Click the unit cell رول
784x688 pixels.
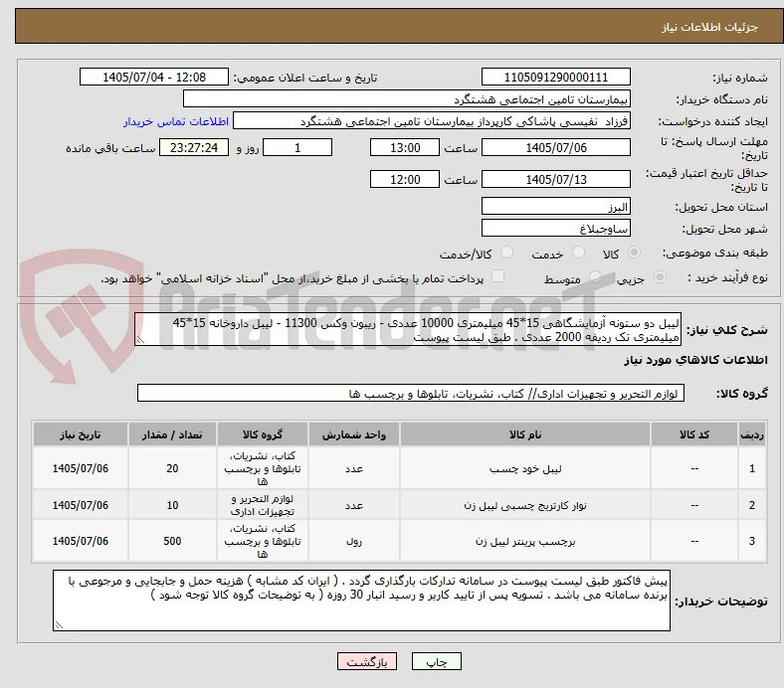tap(353, 541)
